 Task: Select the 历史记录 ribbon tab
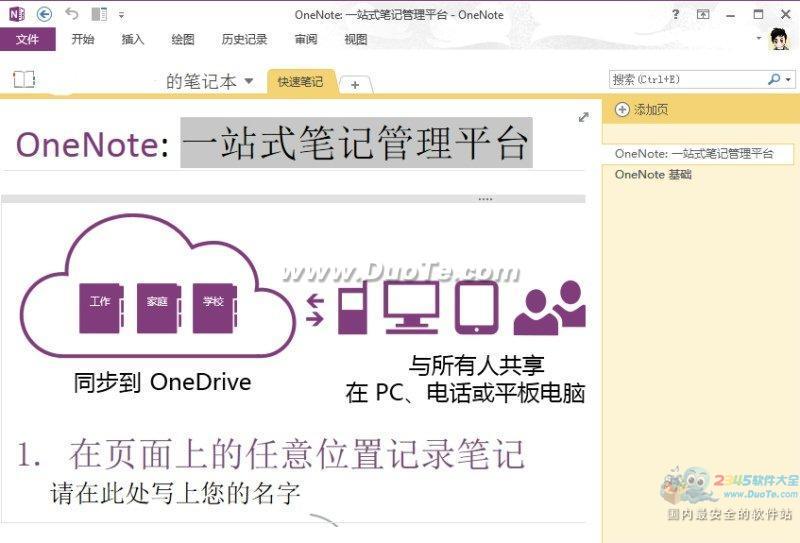tap(244, 40)
